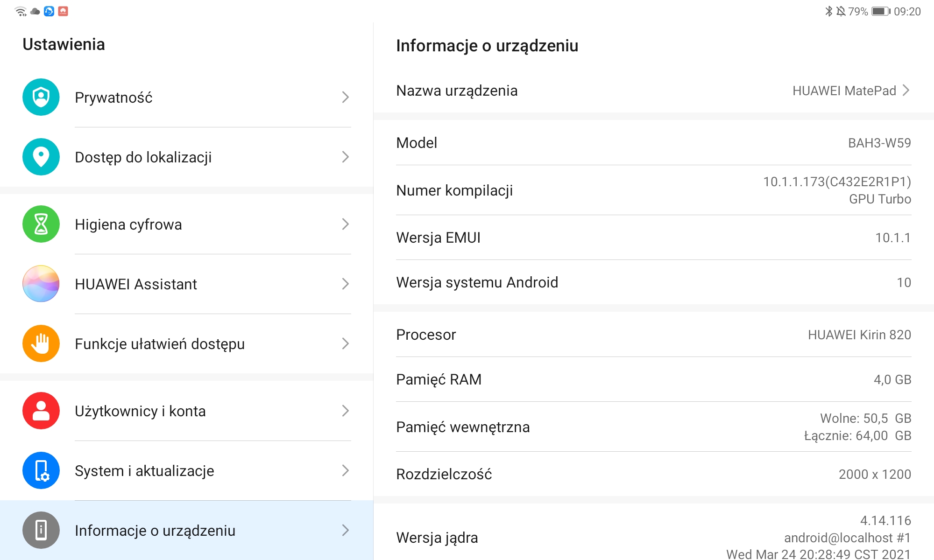Open the Prywatność shield icon

point(41,97)
